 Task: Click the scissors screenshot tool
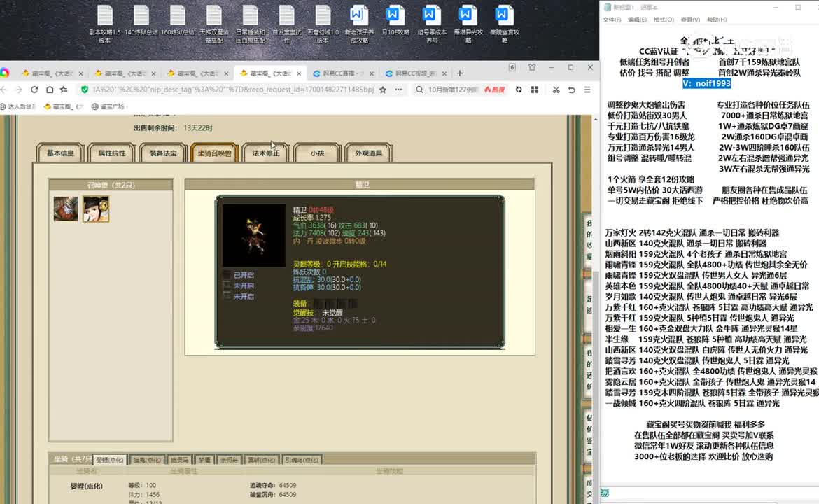556,90
